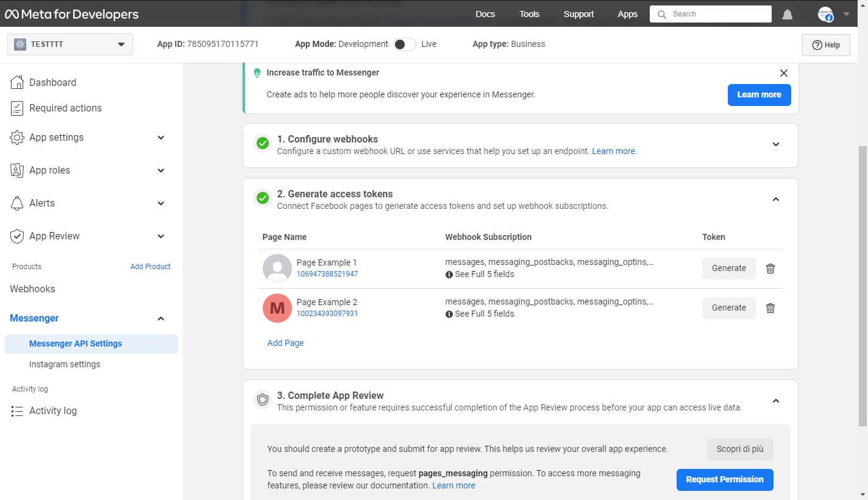Collapse the Generate access tokens section
868x500 pixels.
[x=775, y=200]
